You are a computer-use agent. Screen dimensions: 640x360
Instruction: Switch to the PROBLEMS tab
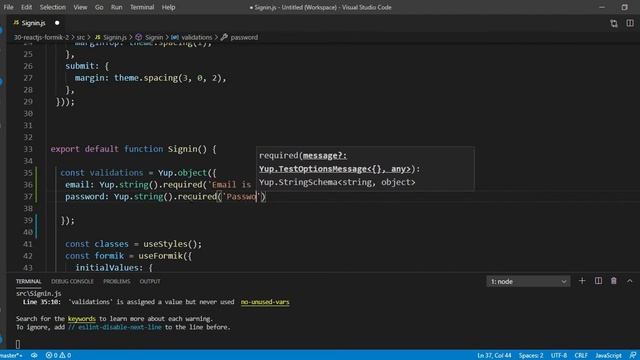pos(117,281)
